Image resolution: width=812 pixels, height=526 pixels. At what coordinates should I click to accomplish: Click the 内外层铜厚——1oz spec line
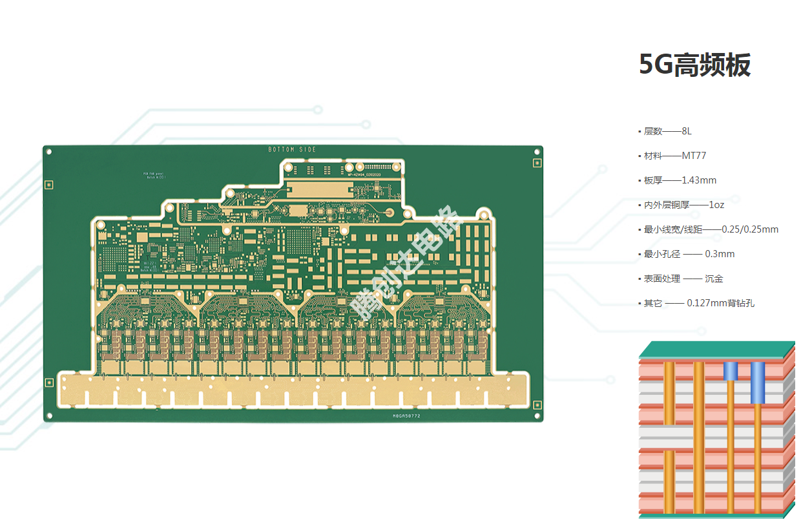(x=684, y=205)
